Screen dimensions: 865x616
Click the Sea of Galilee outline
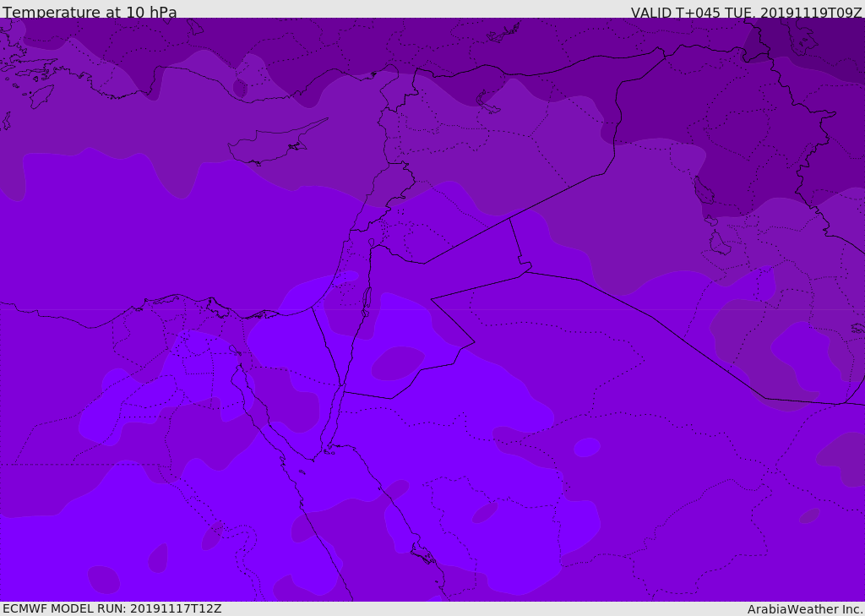[x=371, y=243]
